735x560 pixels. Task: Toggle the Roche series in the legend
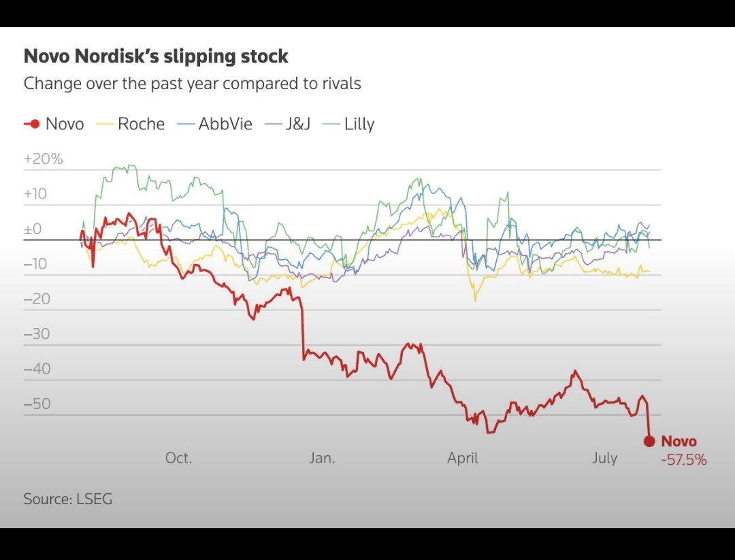(141, 124)
